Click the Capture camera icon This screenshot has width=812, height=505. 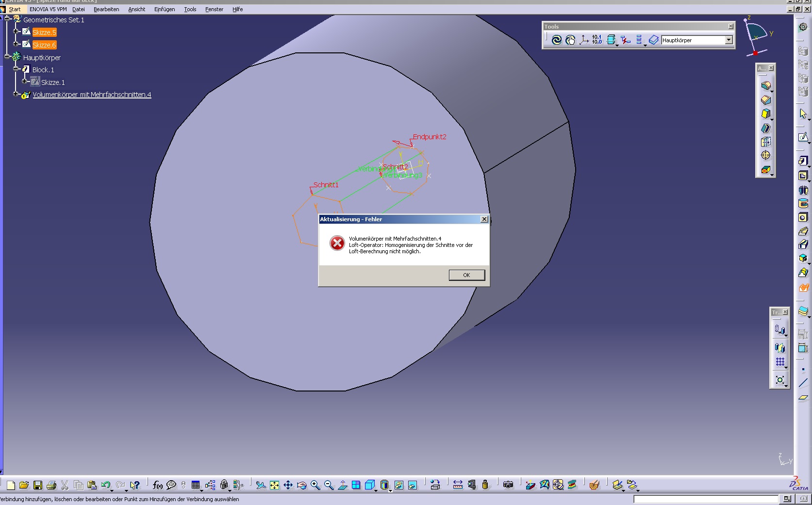[x=508, y=485]
